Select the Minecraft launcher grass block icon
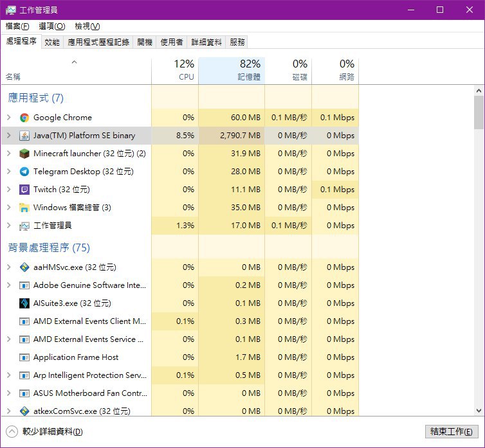 point(24,154)
